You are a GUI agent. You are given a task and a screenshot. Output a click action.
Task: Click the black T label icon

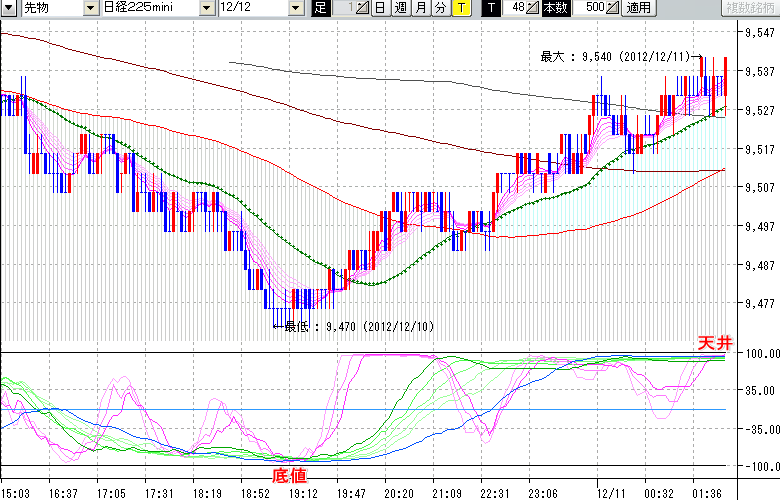click(x=489, y=8)
